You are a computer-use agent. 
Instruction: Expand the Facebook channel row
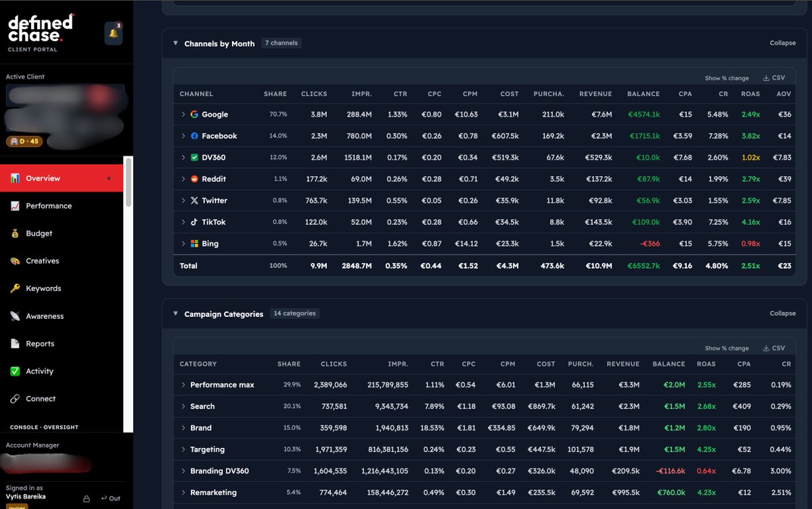coord(183,136)
